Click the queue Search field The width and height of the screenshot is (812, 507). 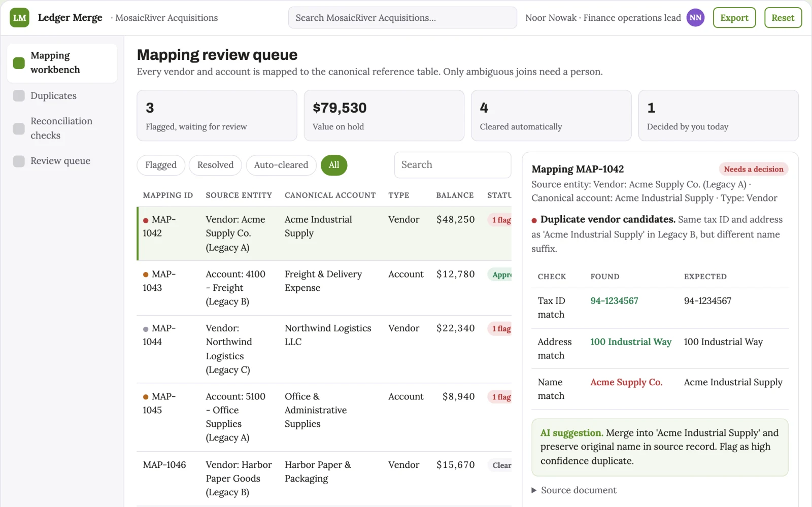pyautogui.click(x=452, y=165)
